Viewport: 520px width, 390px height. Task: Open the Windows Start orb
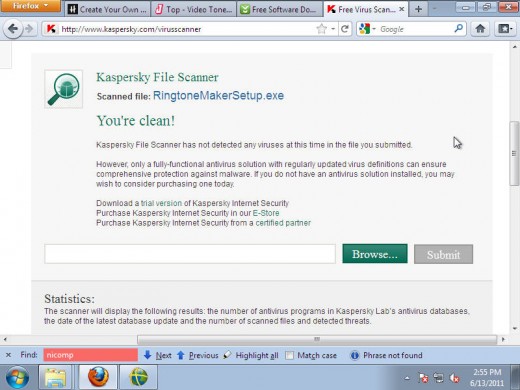coord(17,378)
